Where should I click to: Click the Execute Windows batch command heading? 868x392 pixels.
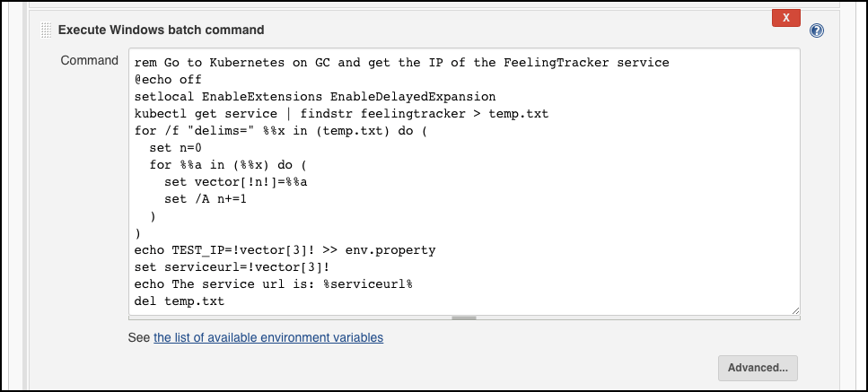pyautogui.click(x=161, y=30)
